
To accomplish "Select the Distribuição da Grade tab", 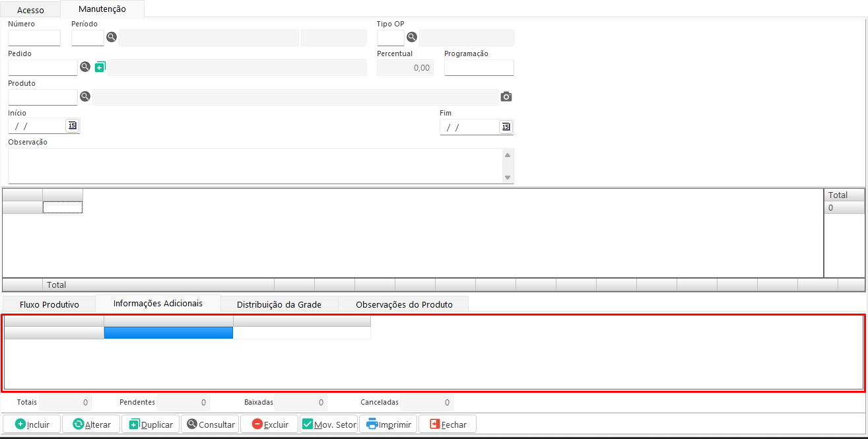I will click(x=279, y=304).
